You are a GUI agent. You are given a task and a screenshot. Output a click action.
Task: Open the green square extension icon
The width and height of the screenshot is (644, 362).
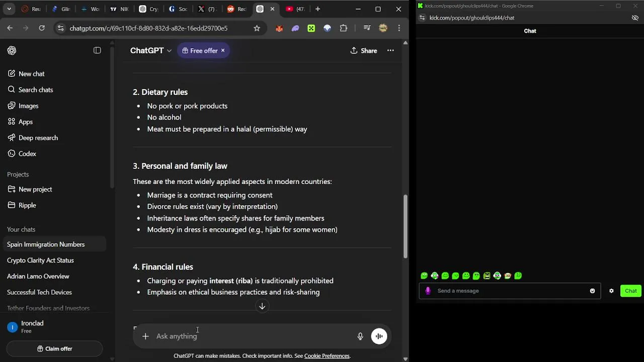click(x=311, y=28)
